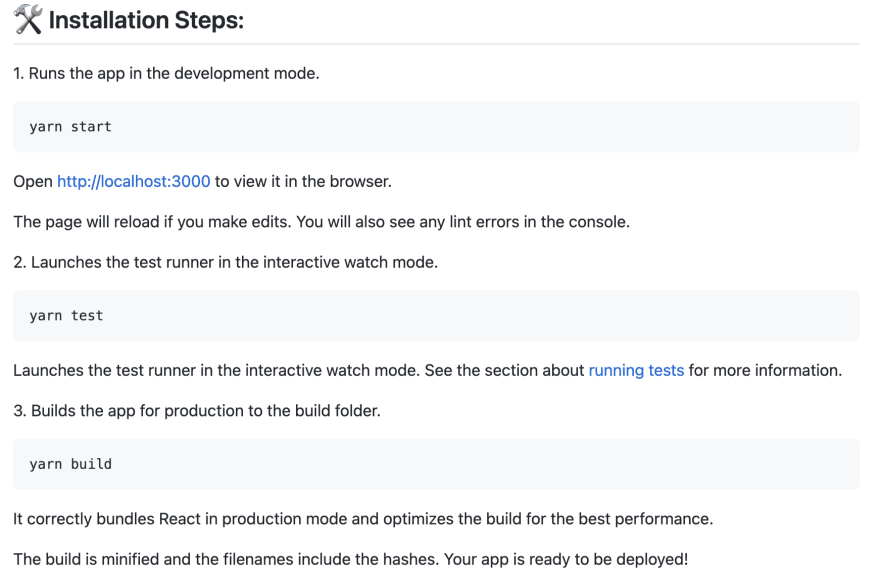The width and height of the screenshot is (880, 584).
Task: Click the 'correctly bundles React' paragraph
Action: coord(363,519)
